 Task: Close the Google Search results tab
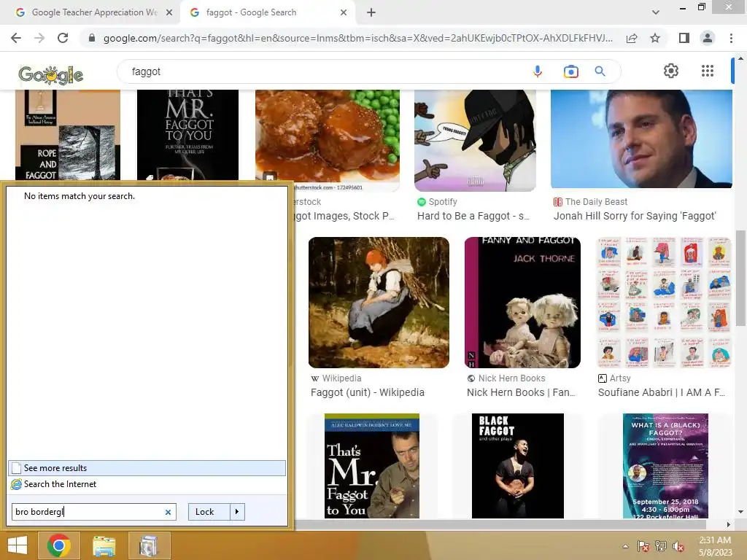coord(344,12)
